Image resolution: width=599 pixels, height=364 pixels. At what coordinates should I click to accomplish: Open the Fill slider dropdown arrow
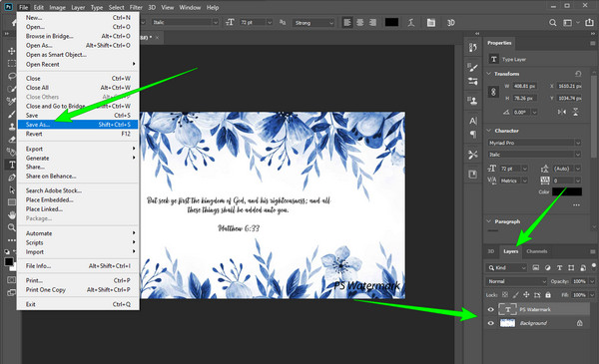point(592,294)
